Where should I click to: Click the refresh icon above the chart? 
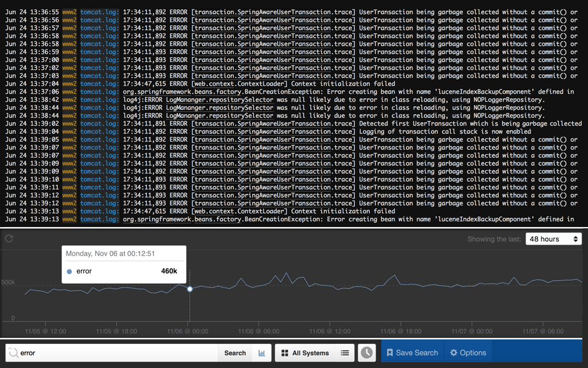pos(9,239)
